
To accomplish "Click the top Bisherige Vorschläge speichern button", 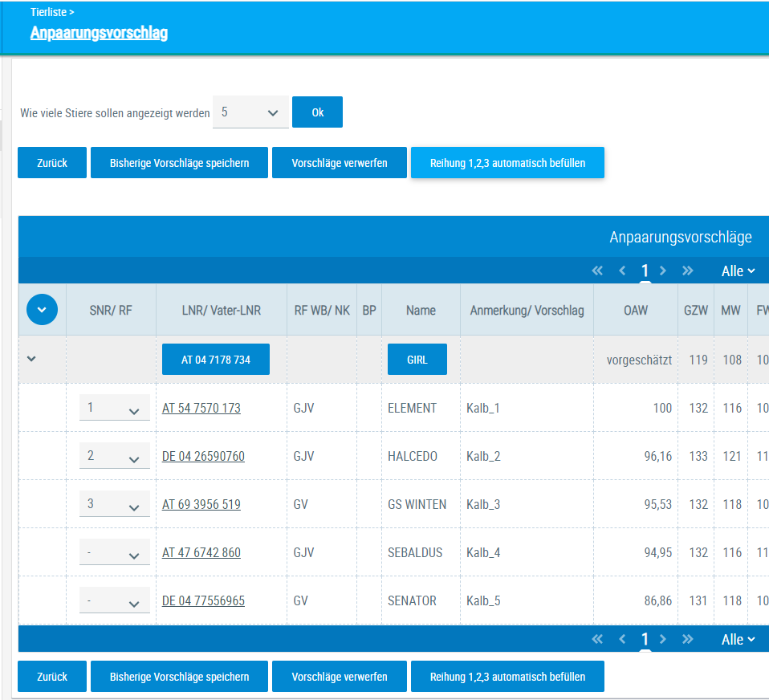I will 179,163.
